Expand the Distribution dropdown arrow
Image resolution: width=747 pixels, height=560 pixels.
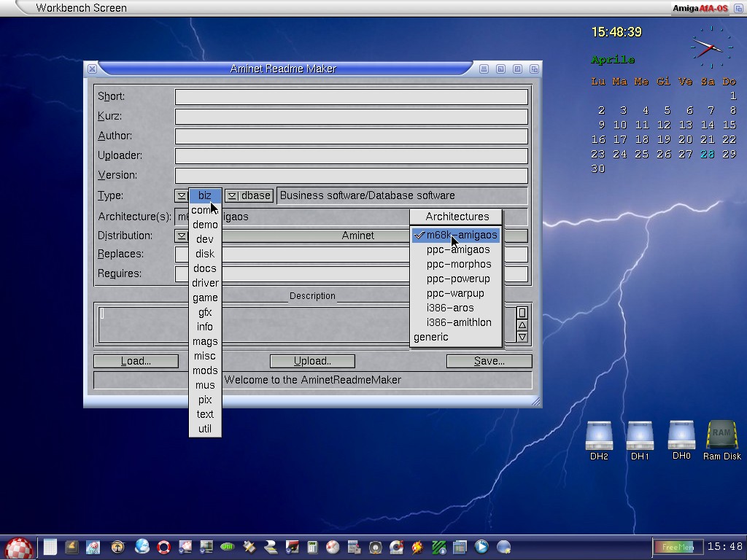coord(181,236)
